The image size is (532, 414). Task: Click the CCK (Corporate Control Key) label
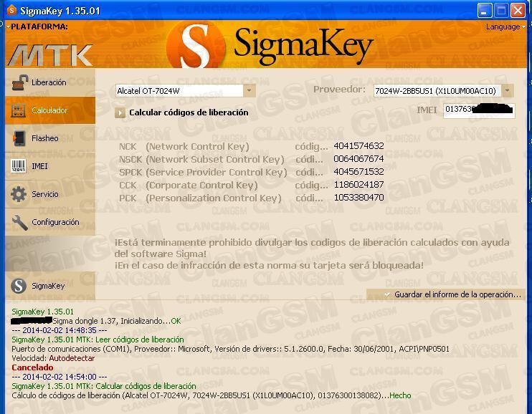point(189,185)
